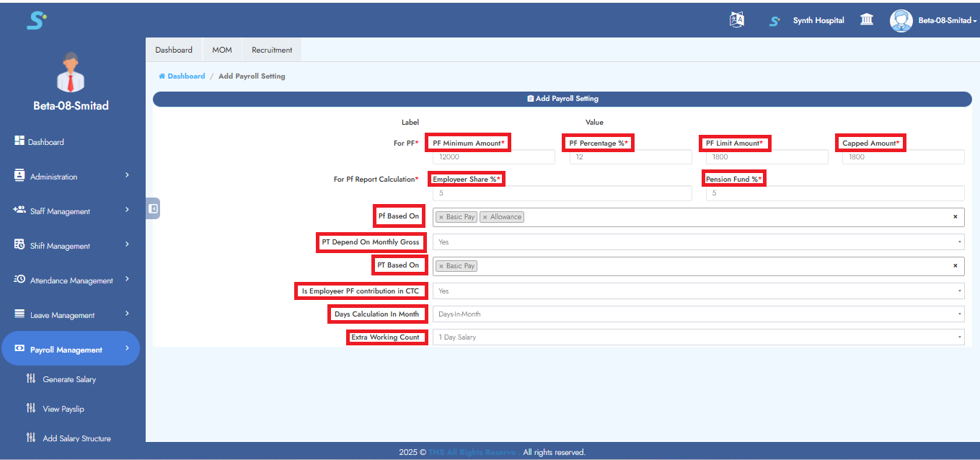Click the PF Minimum Amount input field
The width and height of the screenshot is (980, 460).
[493, 157]
